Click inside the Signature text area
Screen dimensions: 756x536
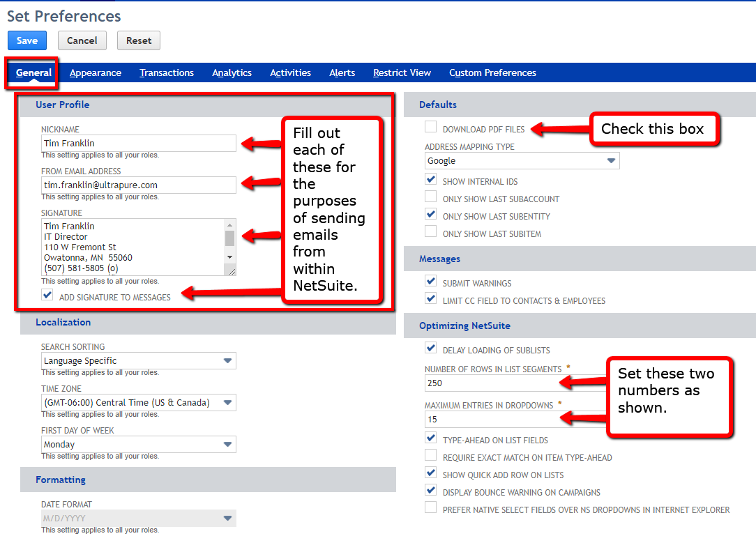[x=133, y=247]
